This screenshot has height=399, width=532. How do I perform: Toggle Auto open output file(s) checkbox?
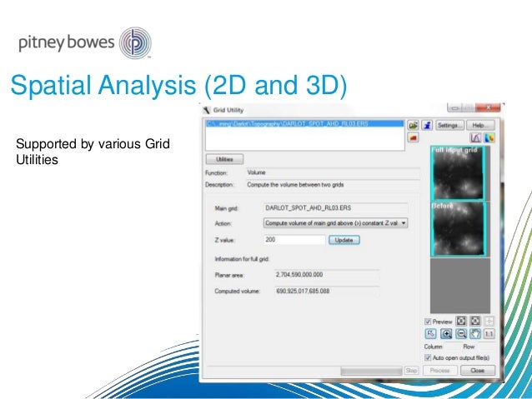point(428,357)
